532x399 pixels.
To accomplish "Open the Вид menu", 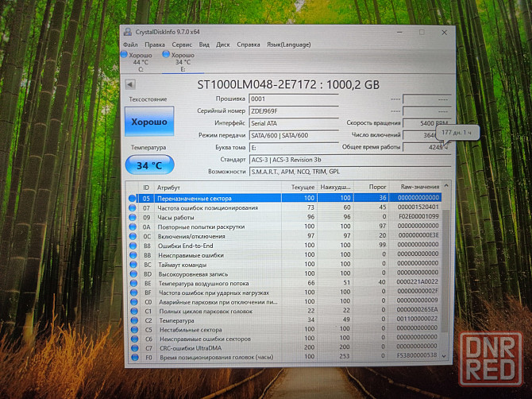I will (x=204, y=45).
